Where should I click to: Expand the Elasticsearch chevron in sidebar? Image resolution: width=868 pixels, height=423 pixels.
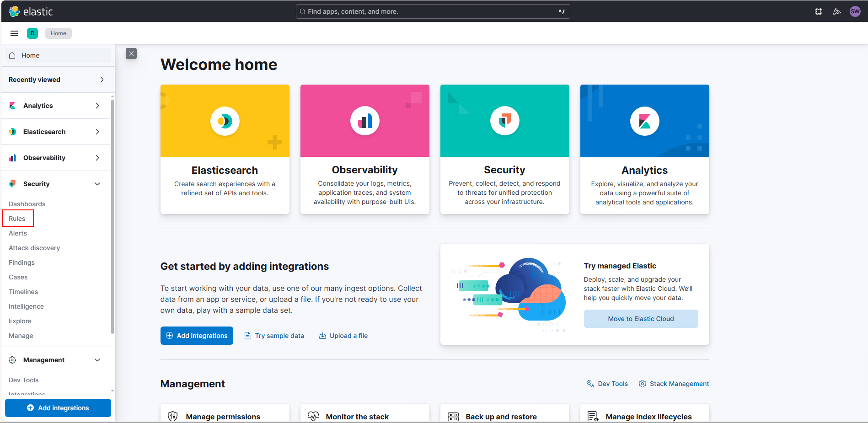(x=97, y=132)
